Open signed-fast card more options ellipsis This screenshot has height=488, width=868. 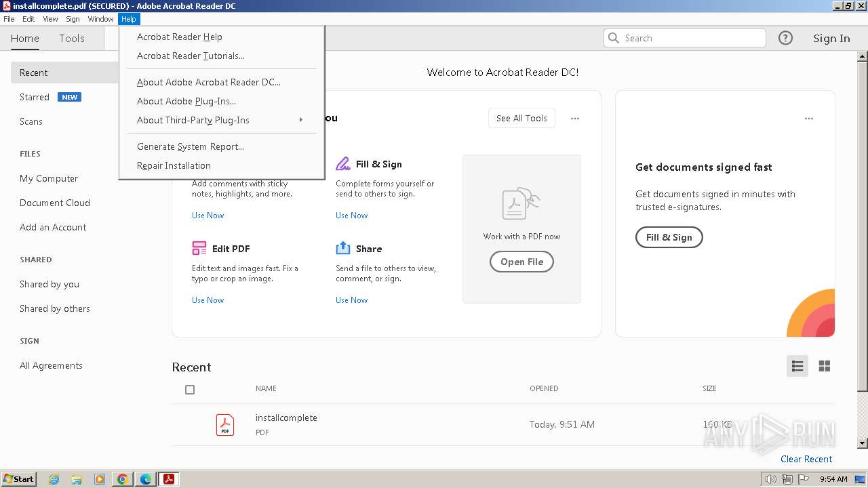(x=809, y=119)
